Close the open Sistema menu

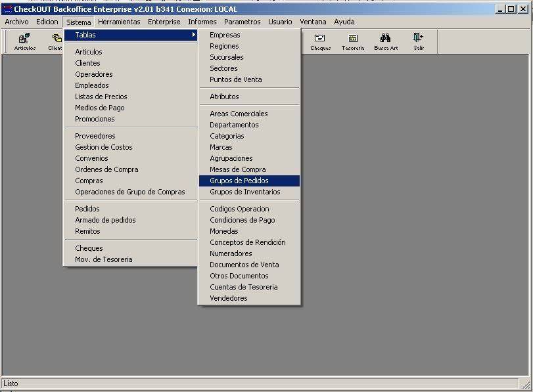pos(78,22)
